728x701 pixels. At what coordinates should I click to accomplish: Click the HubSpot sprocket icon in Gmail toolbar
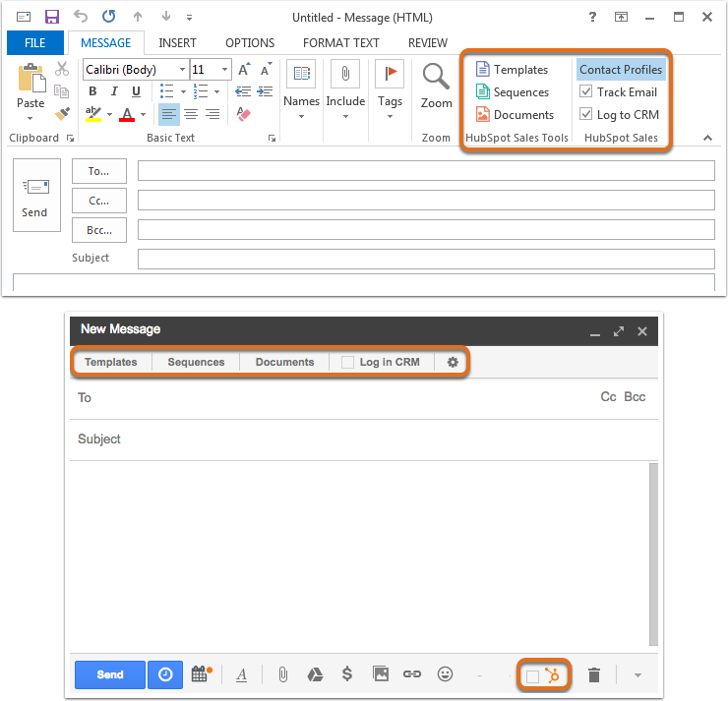pos(553,675)
